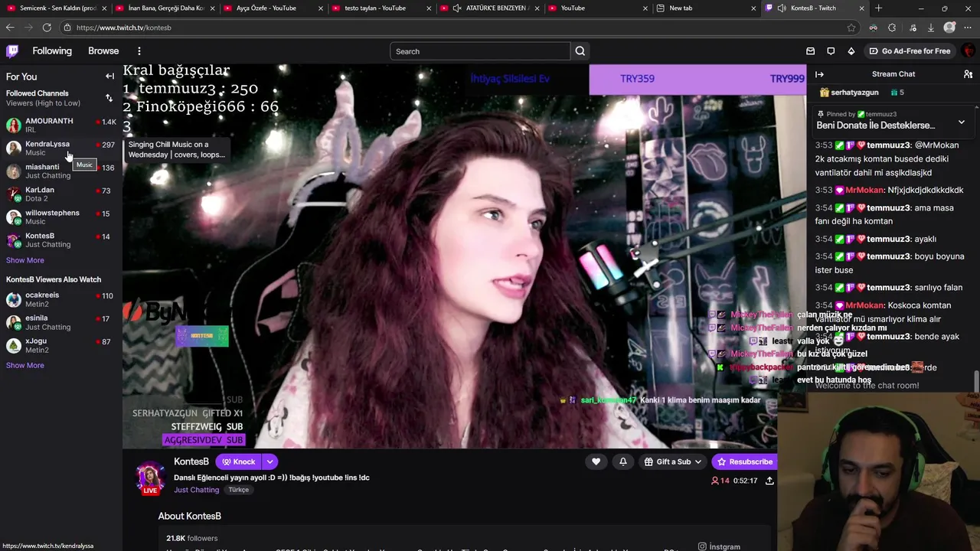Click the Resubscribe button
Screen dimensions: 980x551
[x=744, y=461]
